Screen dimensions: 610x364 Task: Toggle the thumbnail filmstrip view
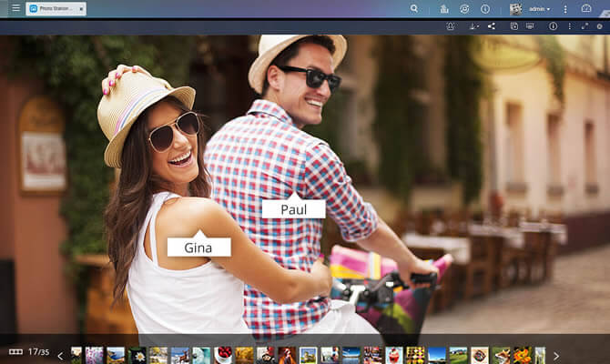coord(15,351)
